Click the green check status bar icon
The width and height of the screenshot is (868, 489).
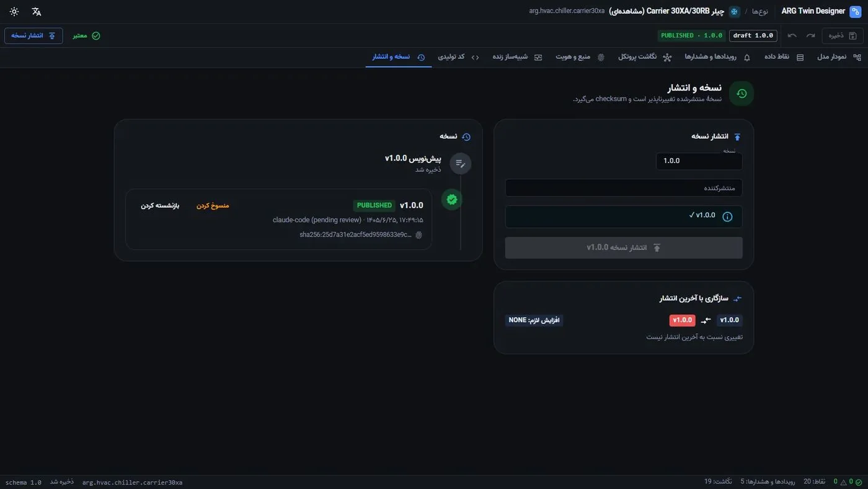[859, 482]
